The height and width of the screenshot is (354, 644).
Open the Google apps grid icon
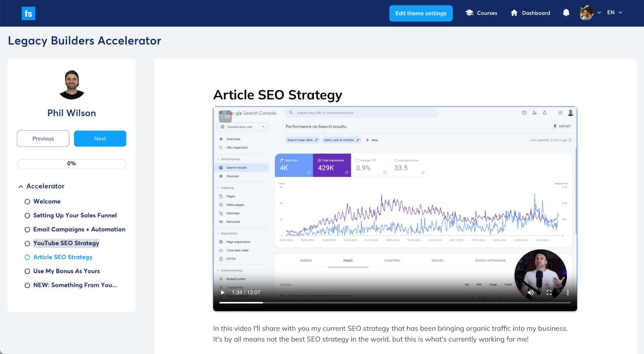pos(560,113)
